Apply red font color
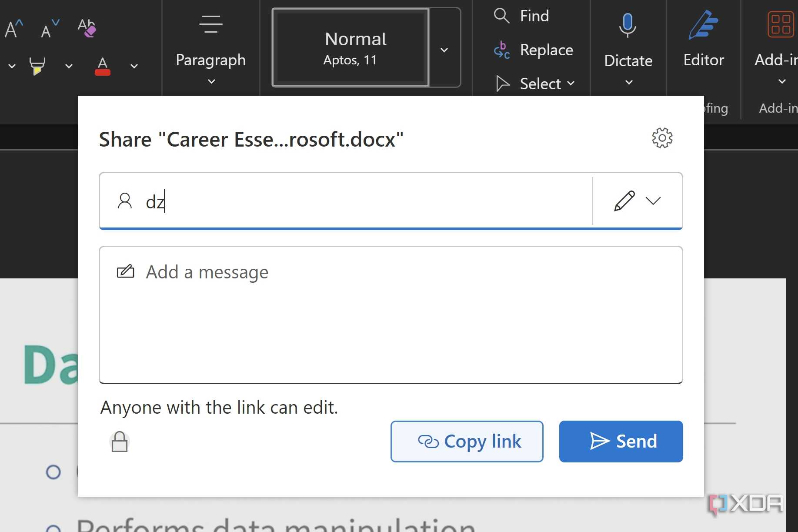Image resolution: width=798 pixels, height=532 pixels. coord(103,66)
